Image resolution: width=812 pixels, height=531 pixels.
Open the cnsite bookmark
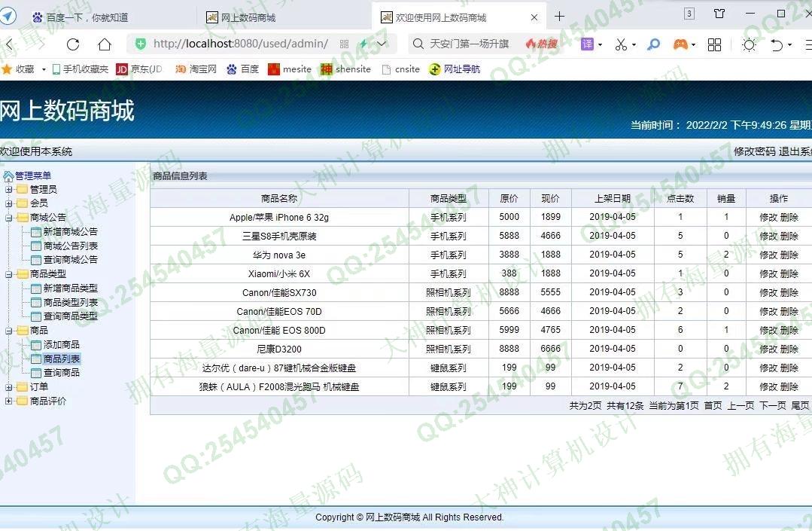click(x=401, y=69)
